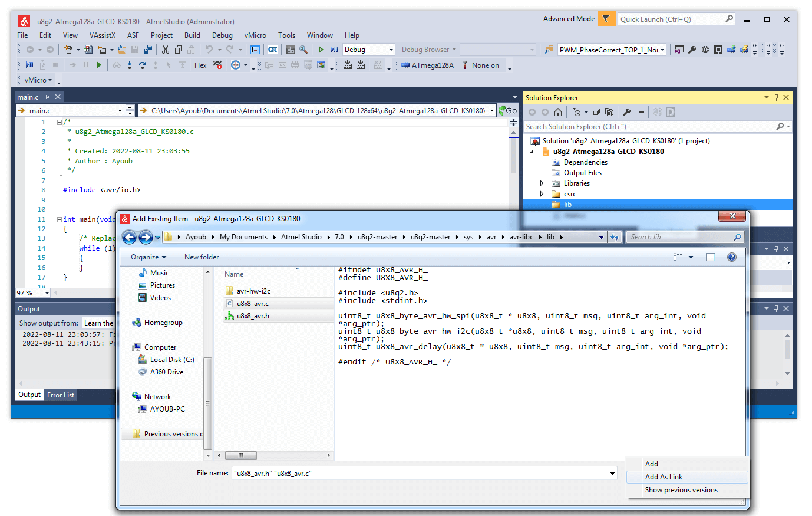
Task: Open the VAssistX menu
Action: pos(103,35)
